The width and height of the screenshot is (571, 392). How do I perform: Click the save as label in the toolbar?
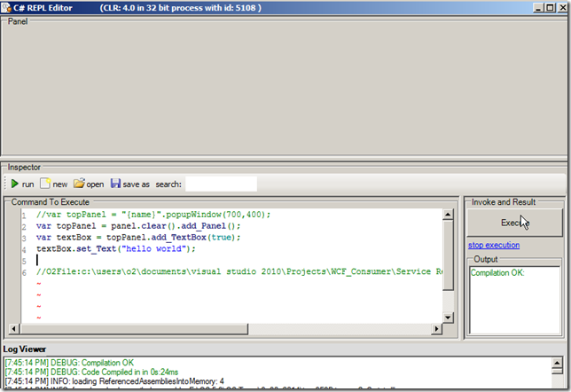137,184
